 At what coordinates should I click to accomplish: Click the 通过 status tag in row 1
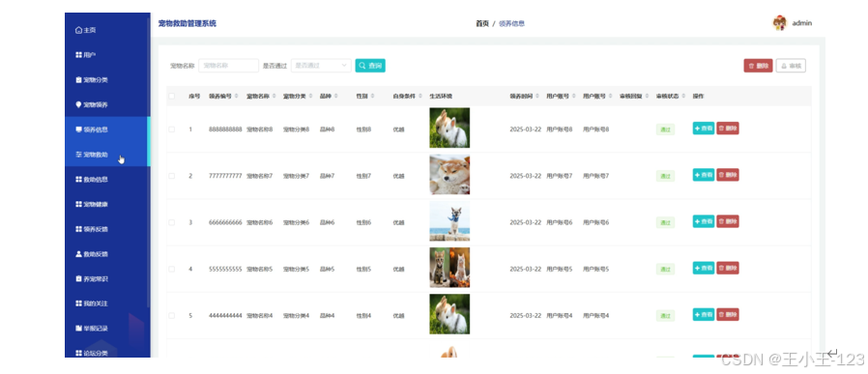point(665,129)
